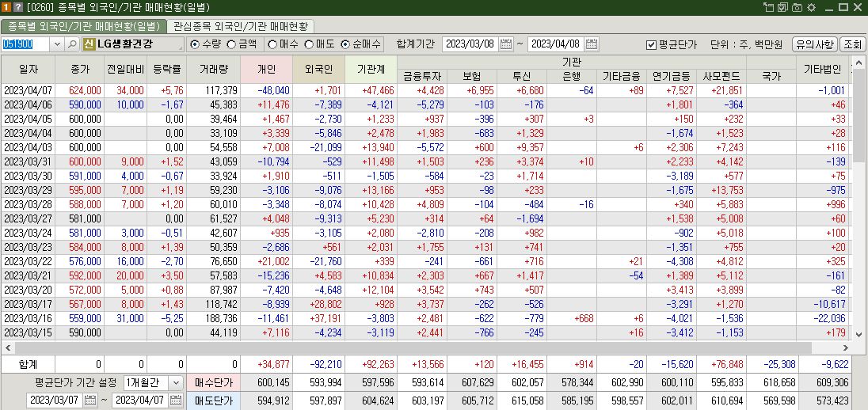Click the vertical scrollbar up arrow

tap(858, 62)
